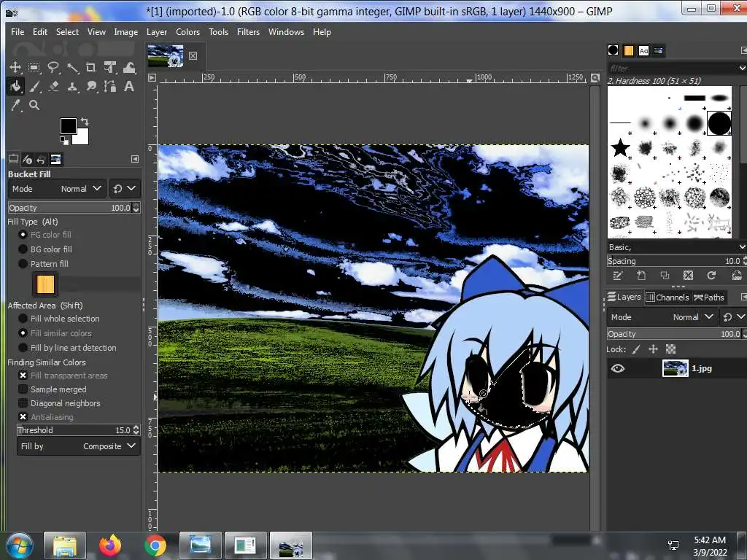Open the File menu
Image resolution: width=747 pixels, height=560 pixels.
[x=18, y=32]
